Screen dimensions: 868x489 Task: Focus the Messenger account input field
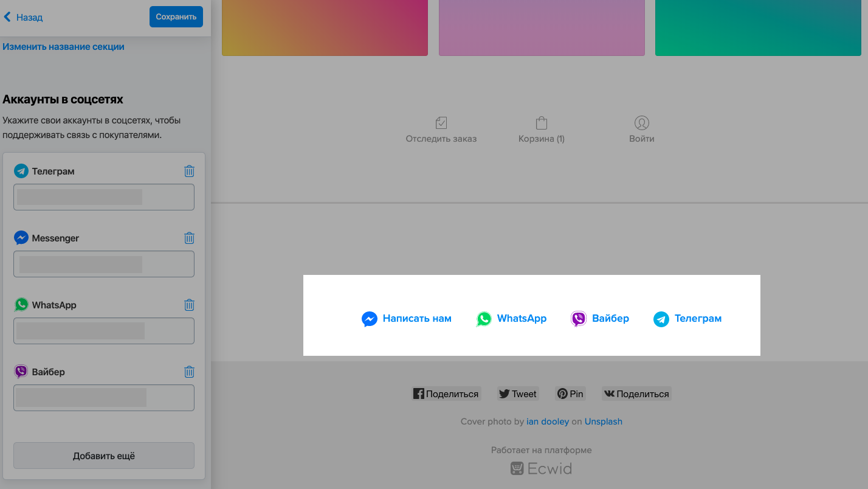coord(104,264)
